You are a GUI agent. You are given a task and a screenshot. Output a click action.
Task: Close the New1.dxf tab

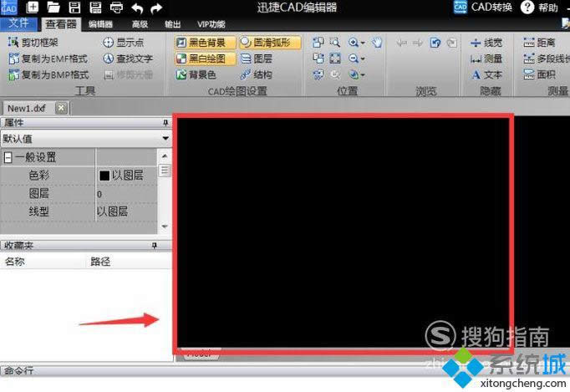(x=62, y=108)
